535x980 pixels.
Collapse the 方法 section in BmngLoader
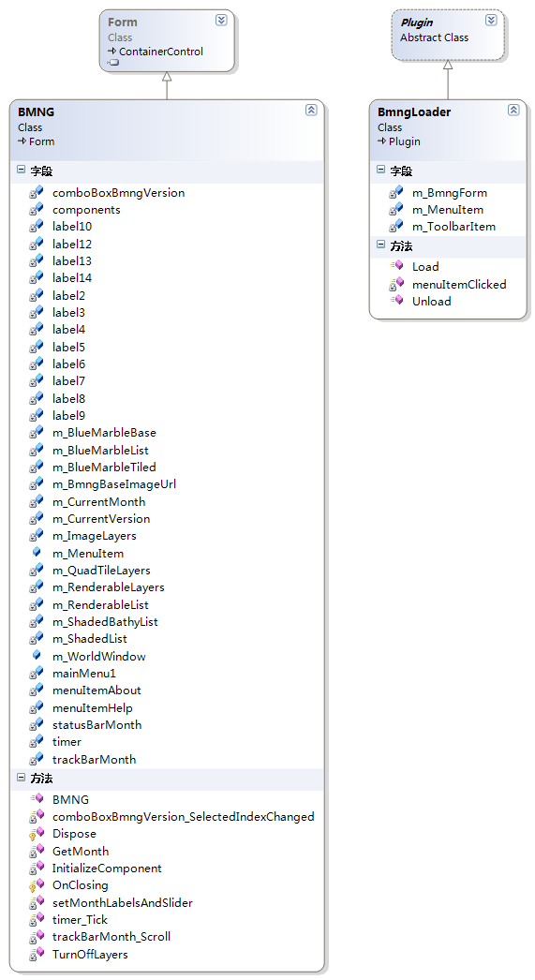(x=381, y=245)
